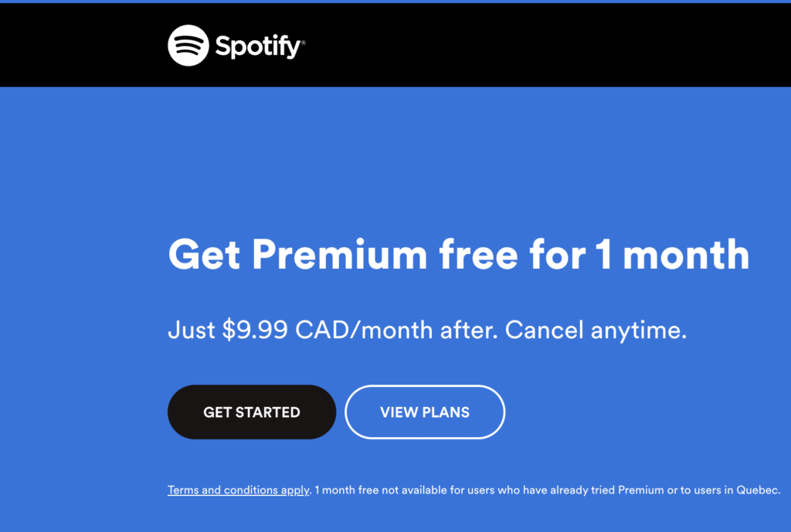Click the "Cancel anytime." text
The image size is (791, 532).
[596, 330]
